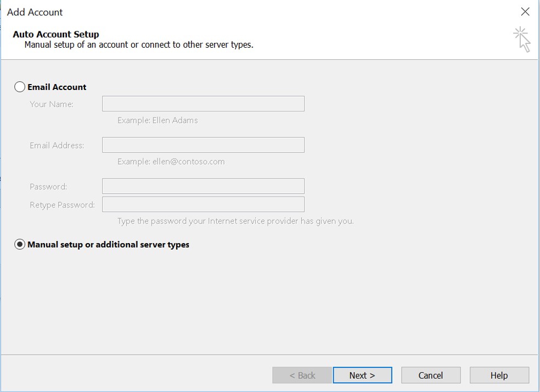Click the Password input box

pyautogui.click(x=203, y=186)
